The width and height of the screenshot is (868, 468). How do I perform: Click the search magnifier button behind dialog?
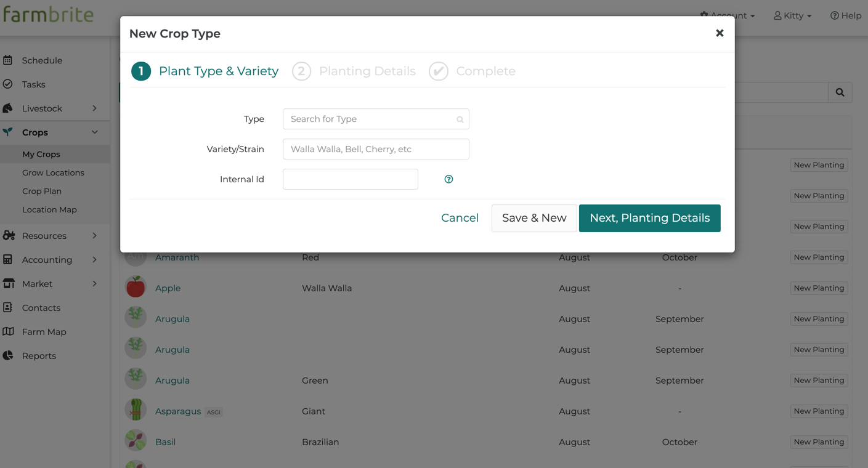click(840, 92)
